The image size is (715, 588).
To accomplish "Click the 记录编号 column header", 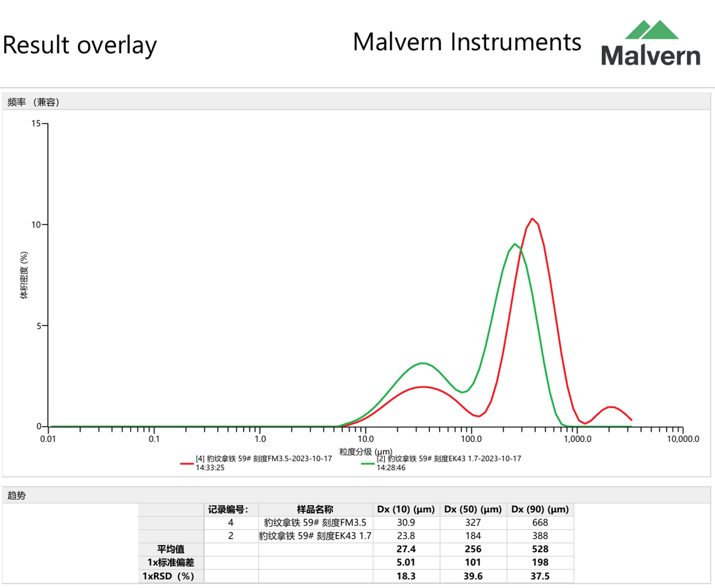I will click(228, 509).
